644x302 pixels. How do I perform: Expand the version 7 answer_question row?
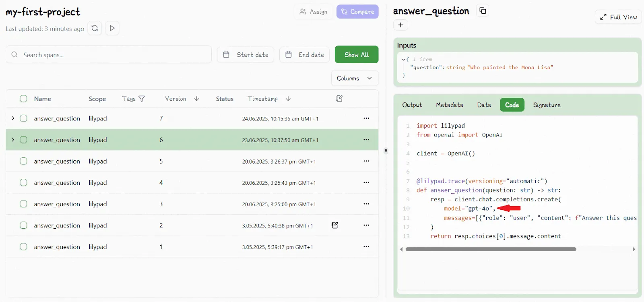[x=13, y=118]
